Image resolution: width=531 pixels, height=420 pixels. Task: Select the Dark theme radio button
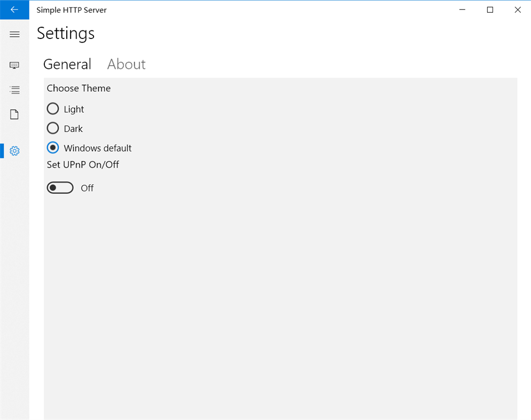pyautogui.click(x=53, y=128)
